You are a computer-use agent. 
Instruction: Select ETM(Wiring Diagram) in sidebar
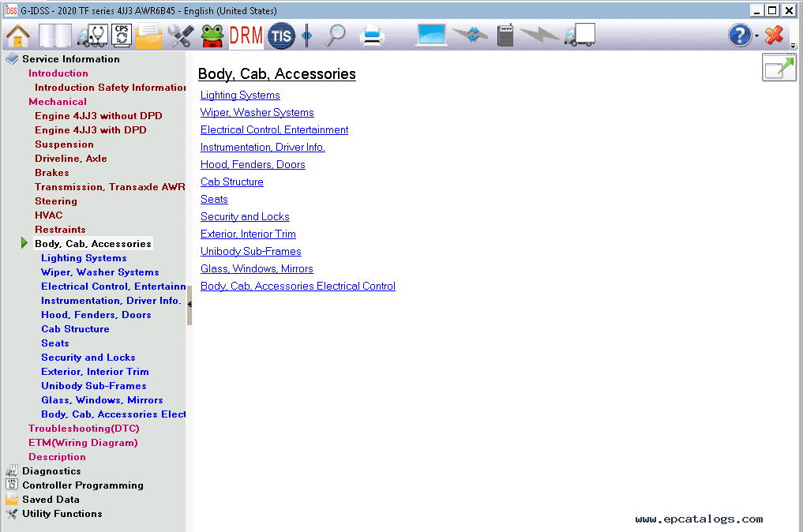click(x=83, y=443)
